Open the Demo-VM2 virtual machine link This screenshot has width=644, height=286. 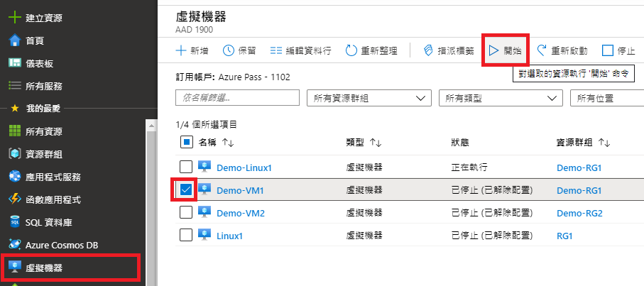[x=240, y=212]
